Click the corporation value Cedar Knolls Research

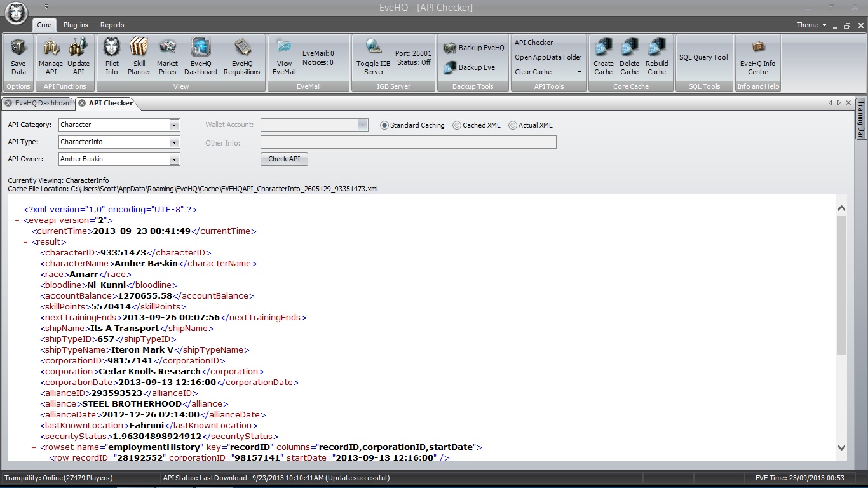pos(149,372)
